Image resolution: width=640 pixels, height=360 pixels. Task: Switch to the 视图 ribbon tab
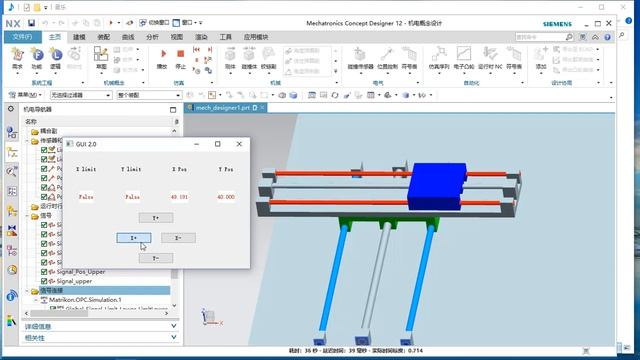tap(177, 37)
